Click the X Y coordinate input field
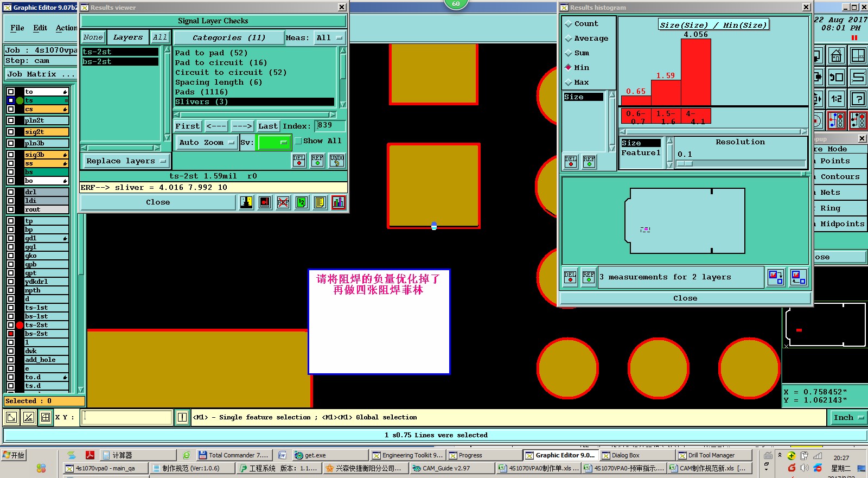Screen dimensions: 868x478 pos(127,417)
